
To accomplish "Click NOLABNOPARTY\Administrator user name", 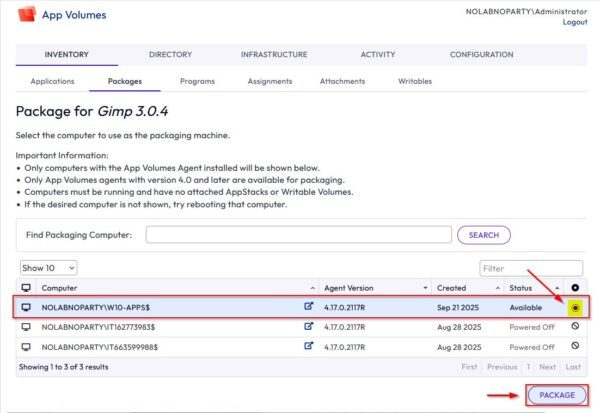I will click(526, 11).
